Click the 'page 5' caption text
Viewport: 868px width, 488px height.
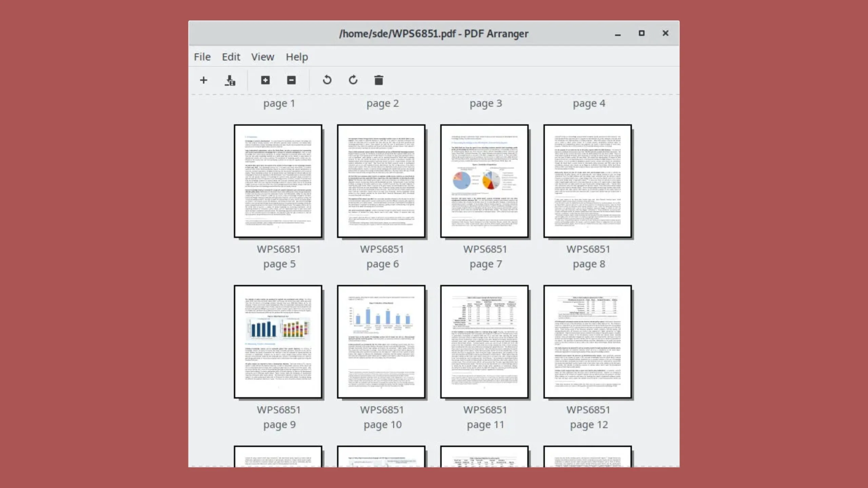[x=279, y=264]
